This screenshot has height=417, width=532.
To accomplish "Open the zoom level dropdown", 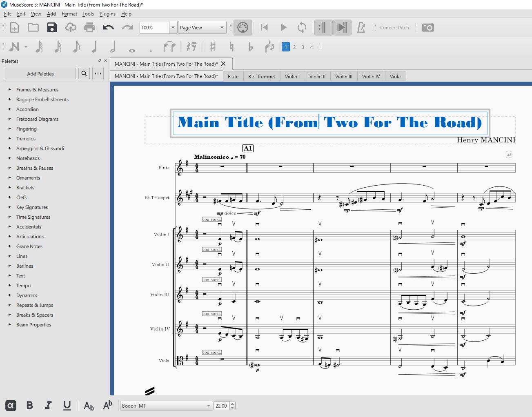I will [x=172, y=27].
